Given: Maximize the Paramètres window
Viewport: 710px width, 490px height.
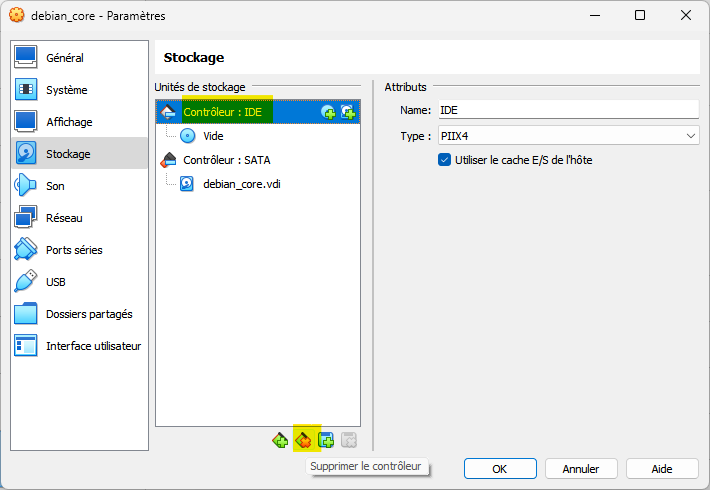Looking at the screenshot, I should point(640,15).
